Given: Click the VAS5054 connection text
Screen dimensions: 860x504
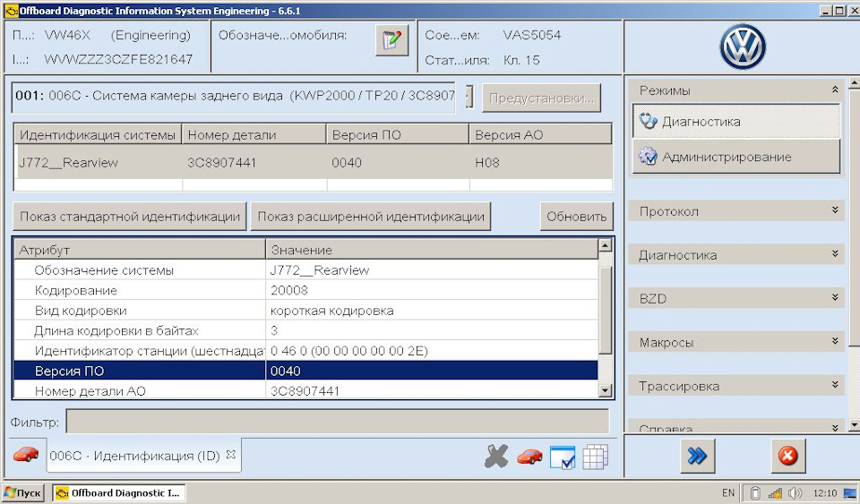Looking at the screenshot, I should 532,35.
